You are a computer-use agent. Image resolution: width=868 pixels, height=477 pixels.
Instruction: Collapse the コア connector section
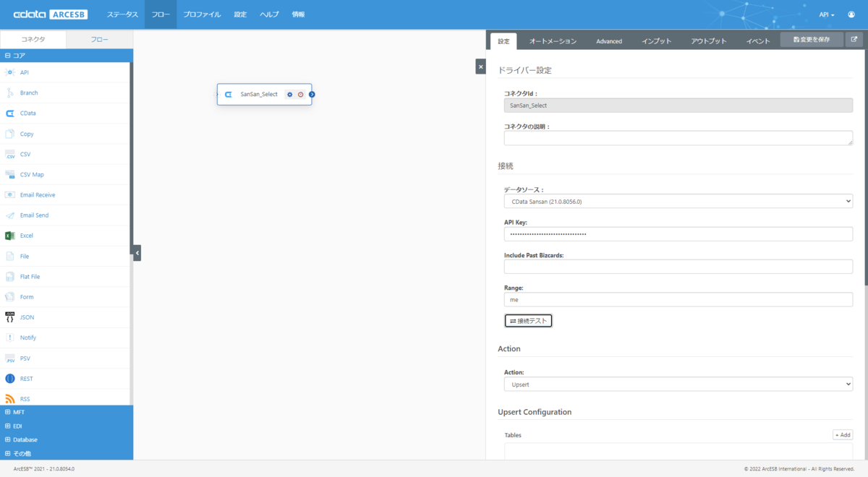pos(67,55)
